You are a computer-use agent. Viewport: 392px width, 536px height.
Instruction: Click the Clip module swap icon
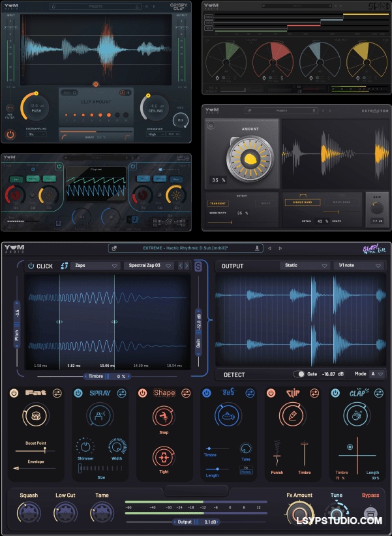point(314,393)
